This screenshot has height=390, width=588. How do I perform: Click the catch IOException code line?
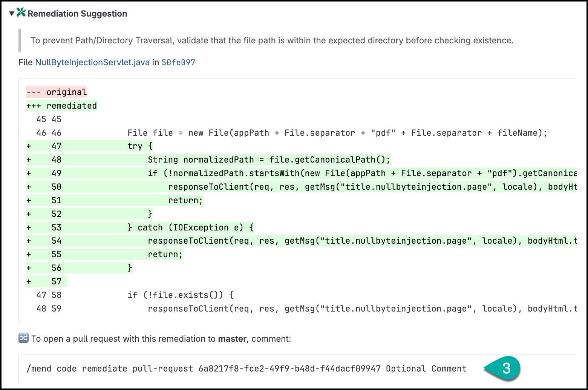pos(191,227)
